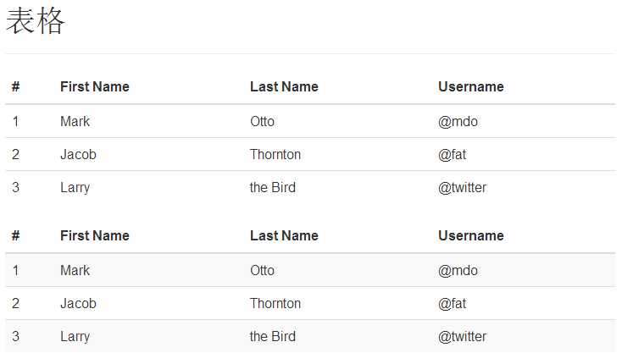Select the Bird cell in the bottom striped table
622x364 pixels.
click(x=273, y=336)
